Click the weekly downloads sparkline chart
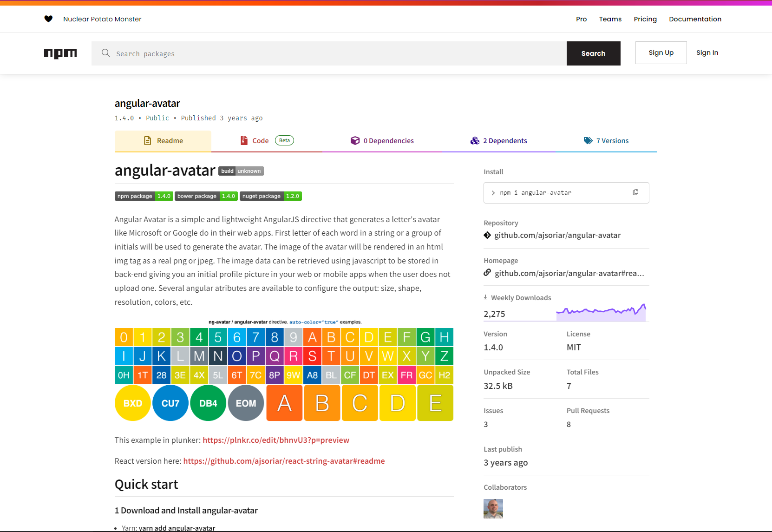The width and height of the screenshot is (772, 532). point(601,312)
